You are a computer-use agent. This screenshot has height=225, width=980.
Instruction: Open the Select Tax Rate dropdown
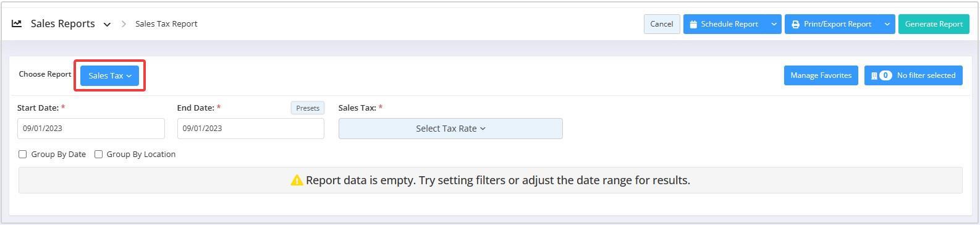coord(450,129)
